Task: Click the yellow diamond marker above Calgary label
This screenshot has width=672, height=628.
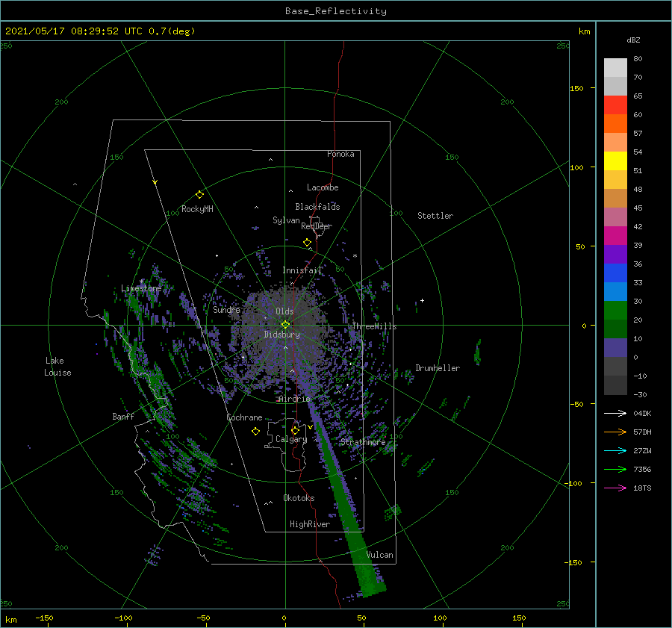Action: tap(295, 430)
